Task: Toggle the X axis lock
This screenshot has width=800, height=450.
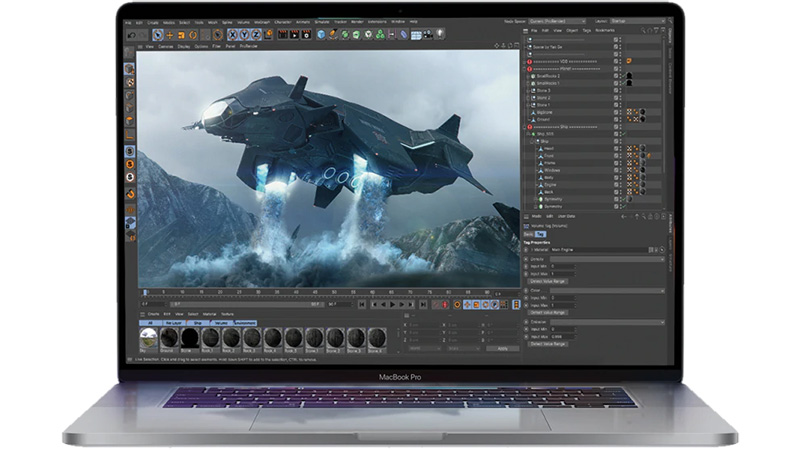Action: 233,35
